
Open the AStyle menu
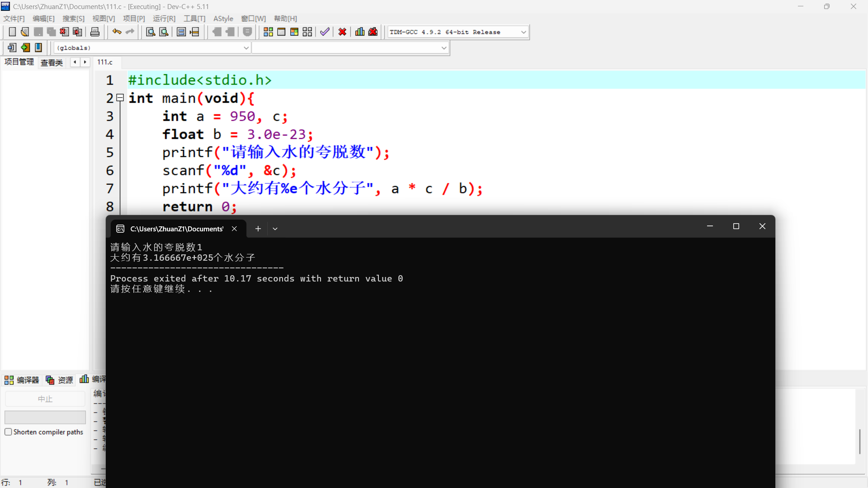(223, 19)
